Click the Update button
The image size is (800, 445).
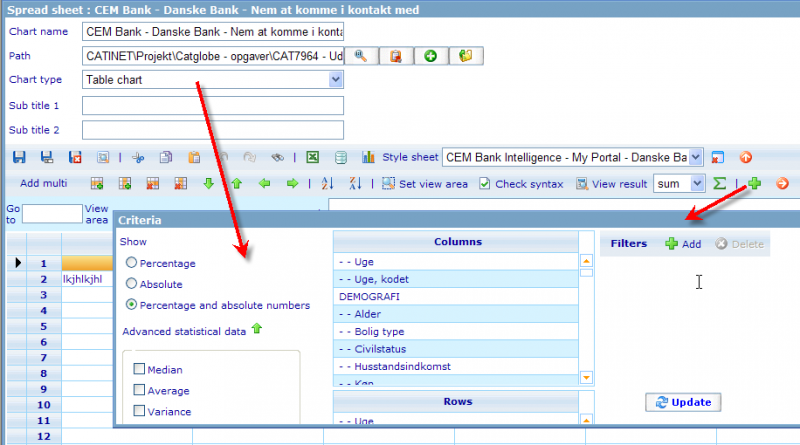click(684, 402)
